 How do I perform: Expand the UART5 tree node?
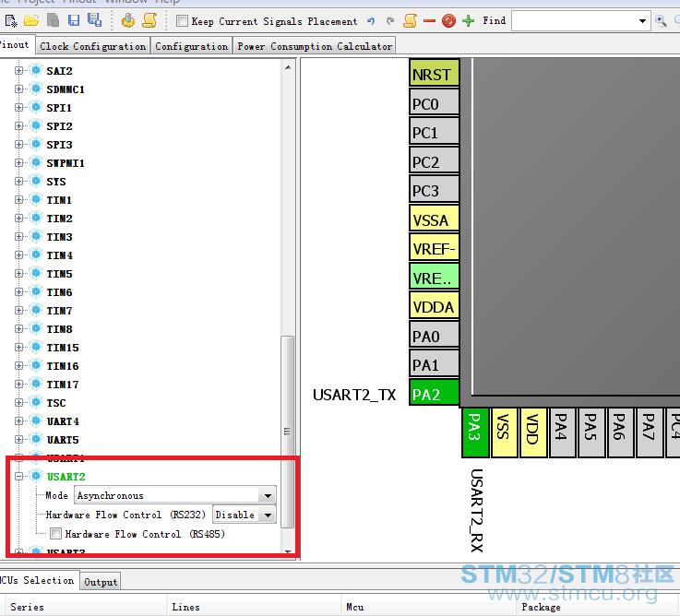point(18,440)
